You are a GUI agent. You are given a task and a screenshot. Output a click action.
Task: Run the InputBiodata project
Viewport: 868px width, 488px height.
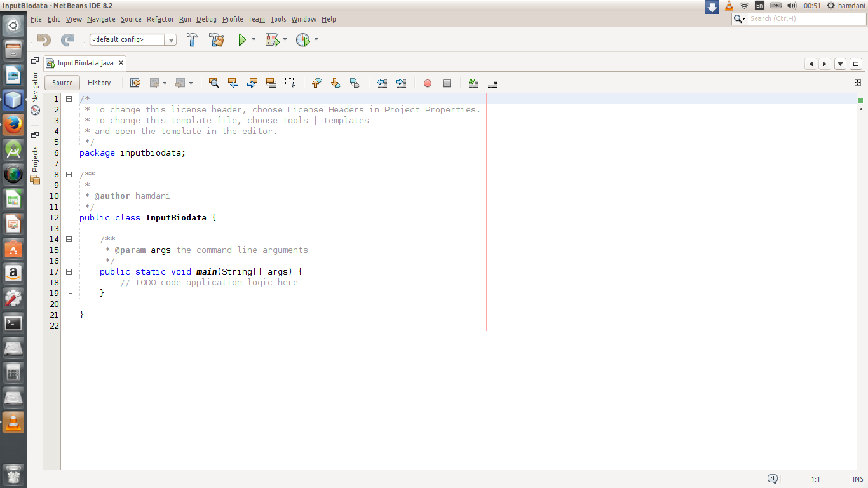pyautogui.click(x=242, y=39)
